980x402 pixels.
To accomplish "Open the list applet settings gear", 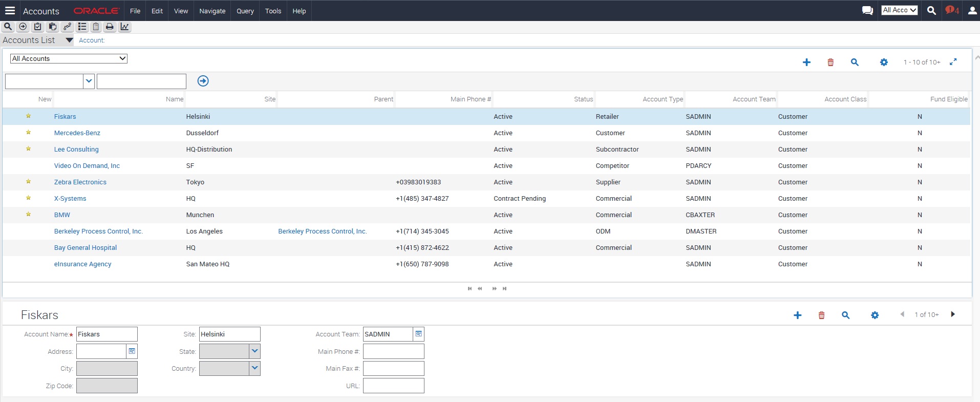I will coord(884,62).
